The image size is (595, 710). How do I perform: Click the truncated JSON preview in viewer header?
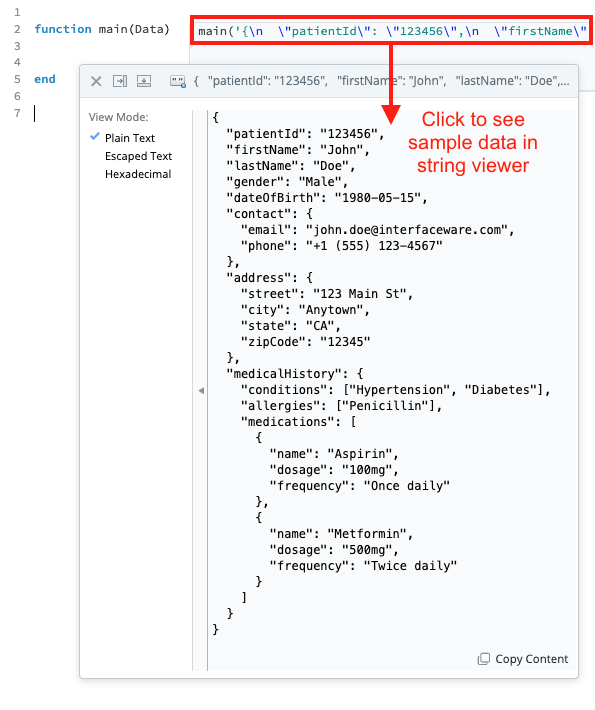coord(382,81)
